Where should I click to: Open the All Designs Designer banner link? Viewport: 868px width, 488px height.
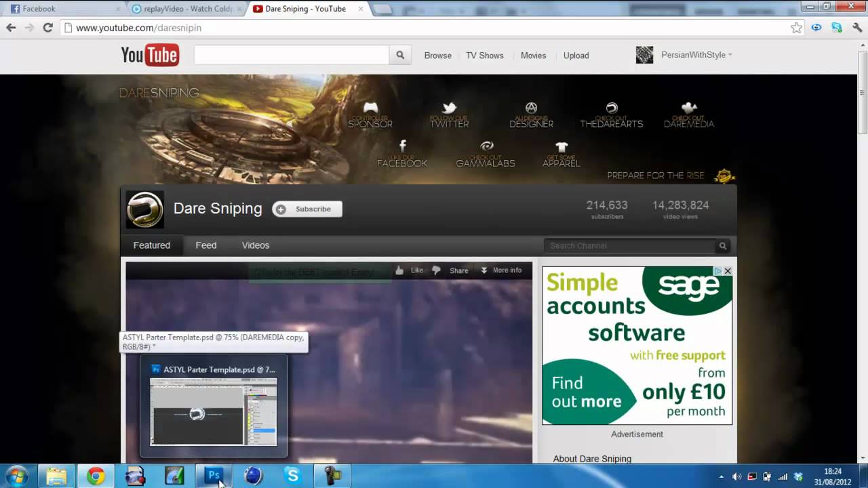(532, 115)
